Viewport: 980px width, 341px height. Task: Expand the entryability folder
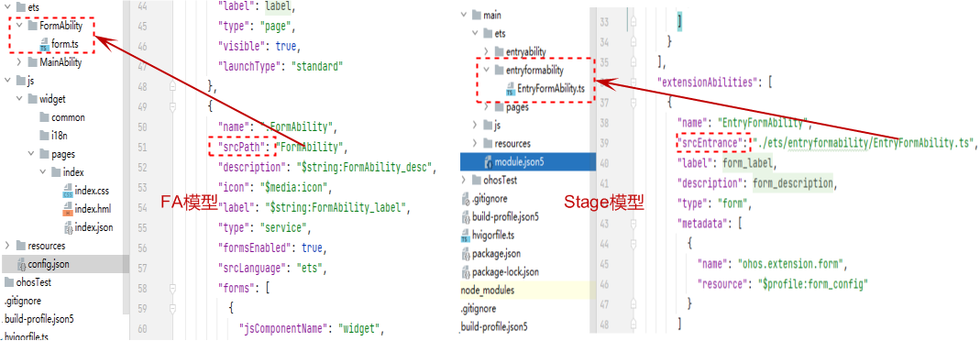click(x=486, y=50)
